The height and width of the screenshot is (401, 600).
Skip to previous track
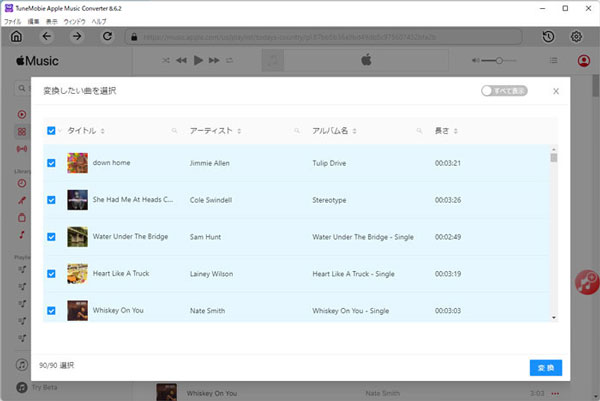tap(181, 60)
